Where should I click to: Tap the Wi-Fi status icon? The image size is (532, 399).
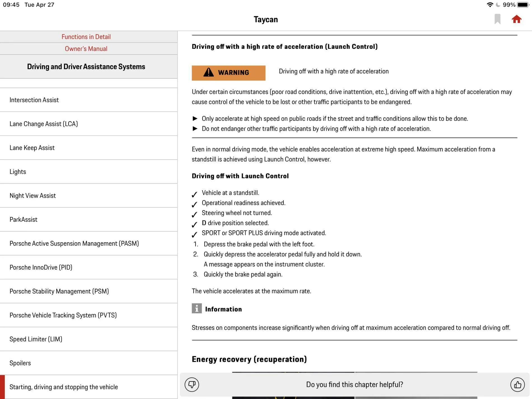coord(490,5)
